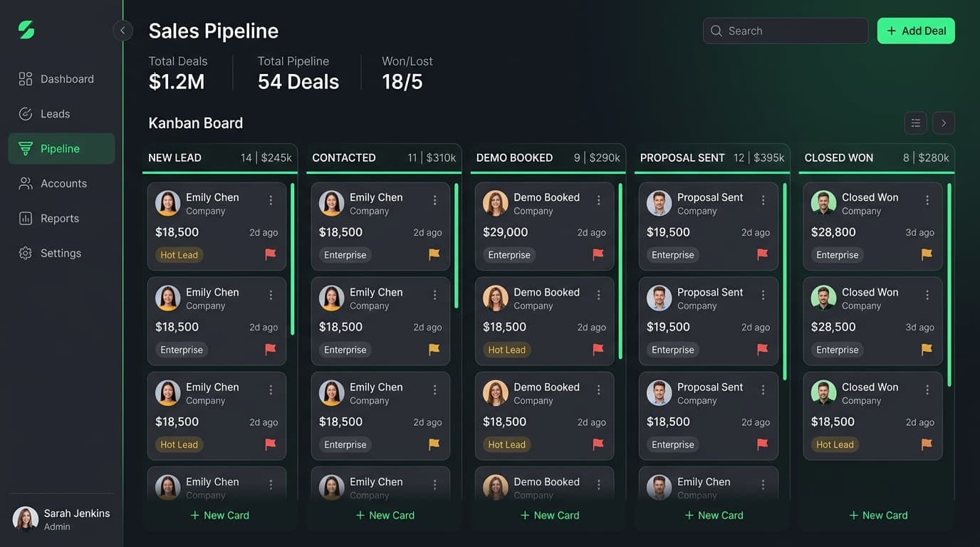The height and width of the screenshot is (547, 980).
Task: Toggle the orange flag on the top Contacted card
Action: point(434,254)
